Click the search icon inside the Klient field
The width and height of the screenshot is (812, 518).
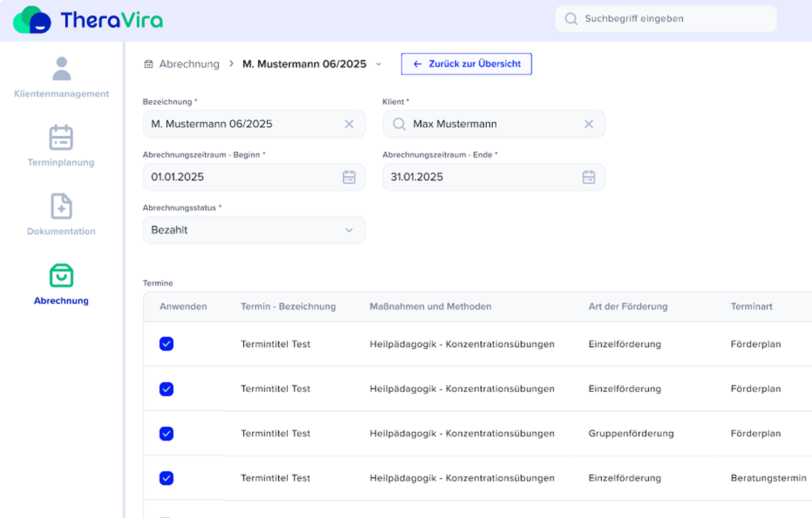(399, 123)
